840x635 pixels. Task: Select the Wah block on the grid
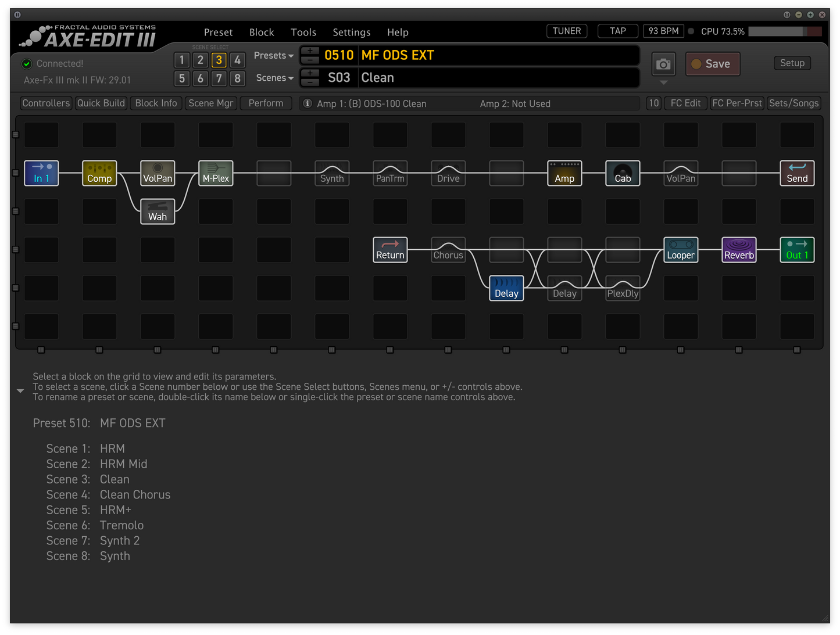pyautogui.click(x=158, y=211)
